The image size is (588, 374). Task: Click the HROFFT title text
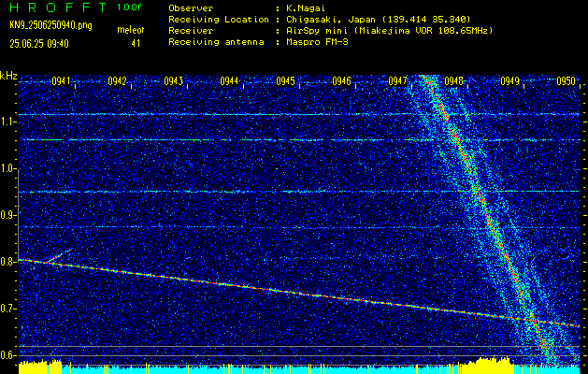click(57, 7)
